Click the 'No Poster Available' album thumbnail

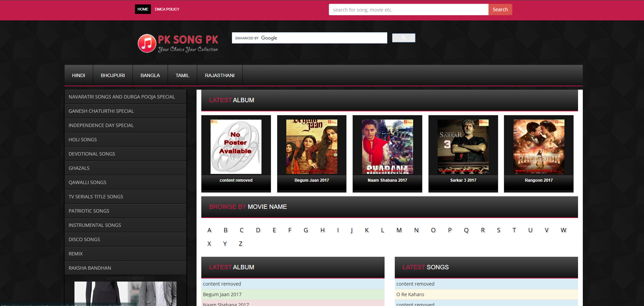coord(236,147)
